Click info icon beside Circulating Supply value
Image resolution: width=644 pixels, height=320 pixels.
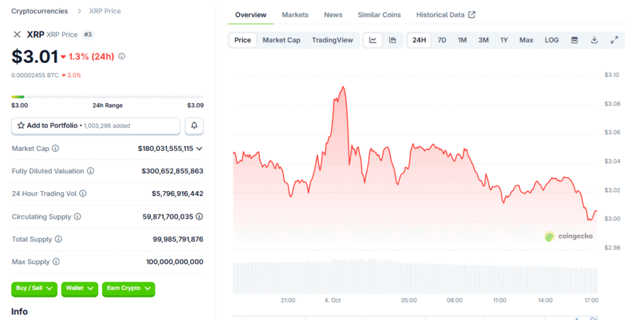tap(199, 216)
